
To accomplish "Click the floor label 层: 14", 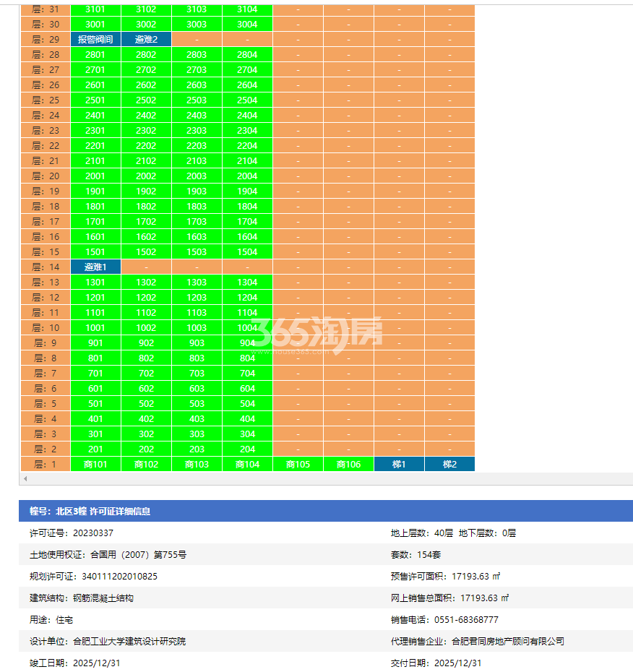I will click(46, 267).
